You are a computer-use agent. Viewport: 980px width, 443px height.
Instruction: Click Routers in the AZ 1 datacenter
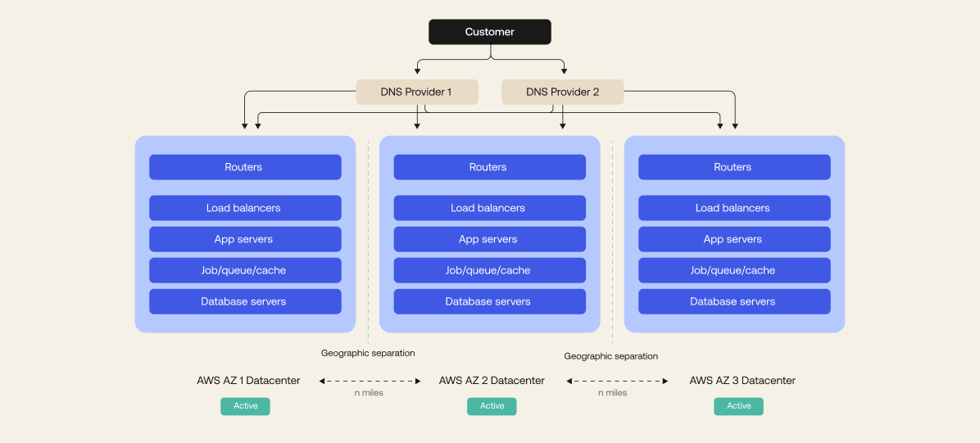tap(244, 167)
